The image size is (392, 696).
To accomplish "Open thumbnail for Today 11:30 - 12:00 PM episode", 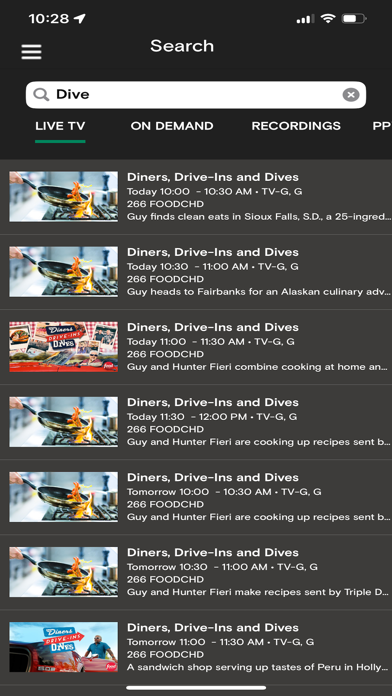I will click(x=63, y=422).
